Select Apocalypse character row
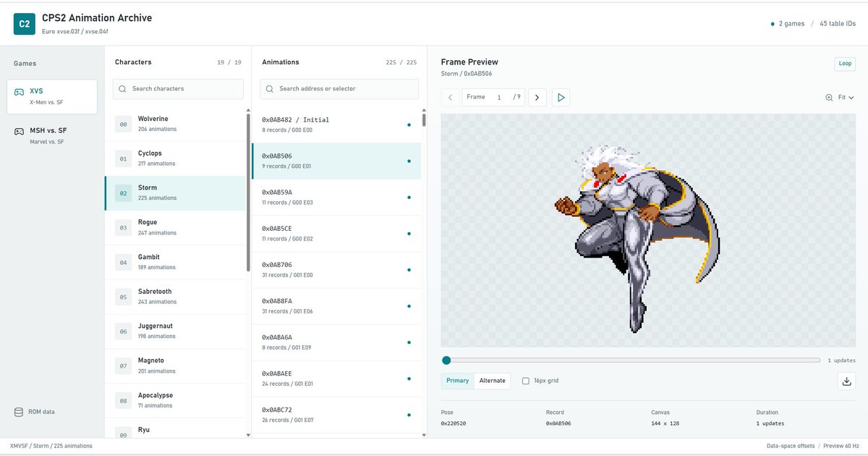868x456 pixels. coord(176,401)
